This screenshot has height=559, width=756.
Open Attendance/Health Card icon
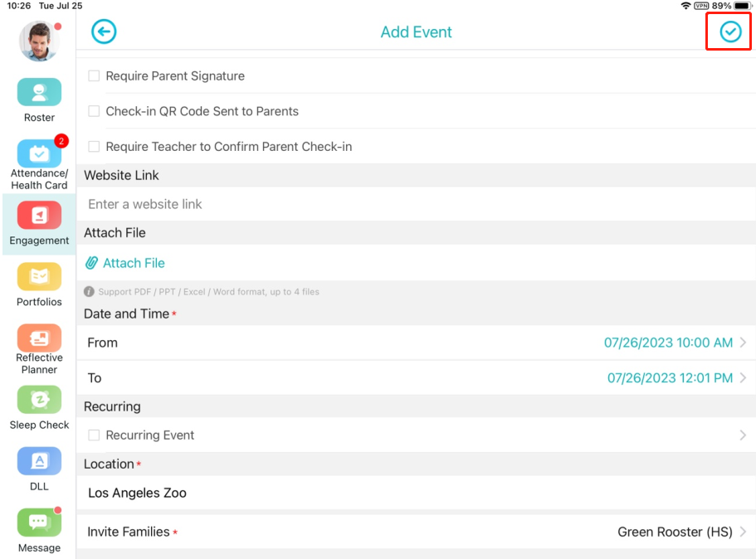tap(39, 153)
